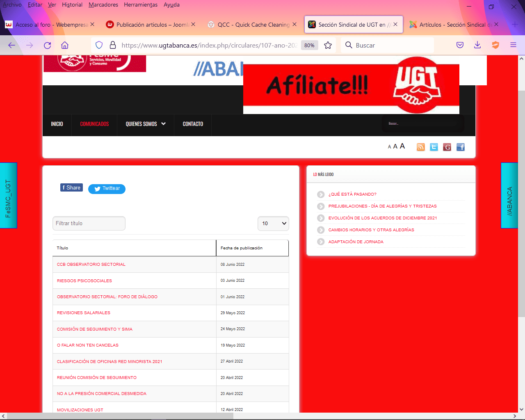Show tracking protection shield info
525x420 pixels.
coord(99,45)
